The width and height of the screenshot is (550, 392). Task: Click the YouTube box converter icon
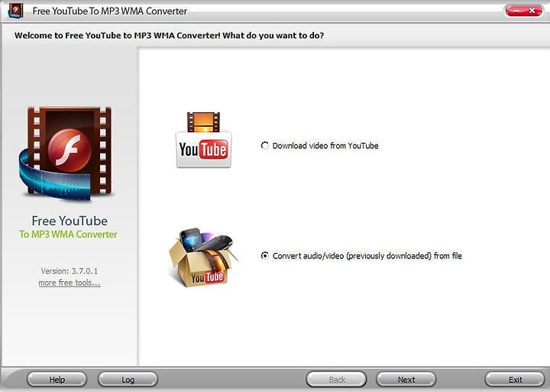[x=202, y=258]
